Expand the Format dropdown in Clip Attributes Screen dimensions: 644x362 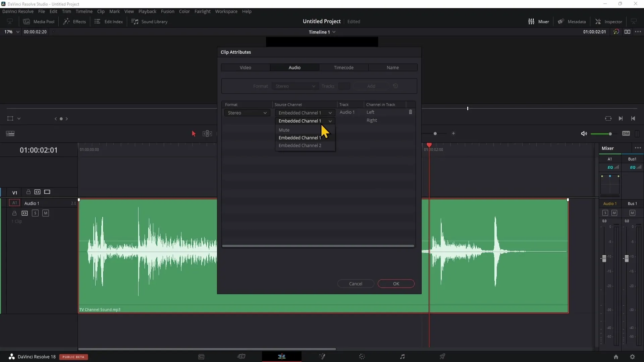tap(247, 113)
